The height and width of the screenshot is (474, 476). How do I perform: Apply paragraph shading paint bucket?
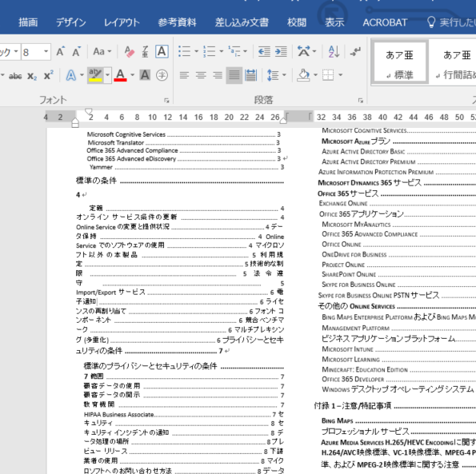[x=304, y=75]
